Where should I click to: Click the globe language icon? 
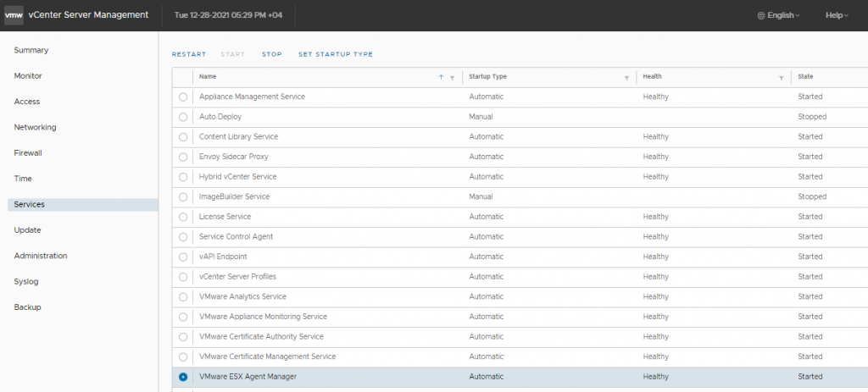[761, 15]
